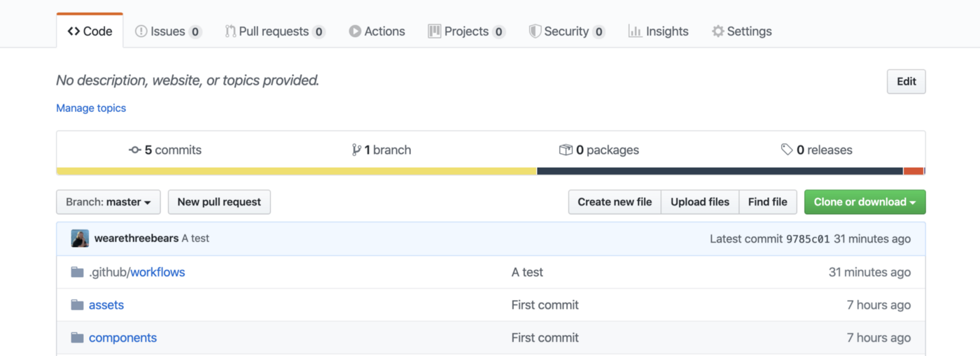Expand the Clone or download menu
The height and width of the screenshot is (356, 980).
(x=864, y=202)
